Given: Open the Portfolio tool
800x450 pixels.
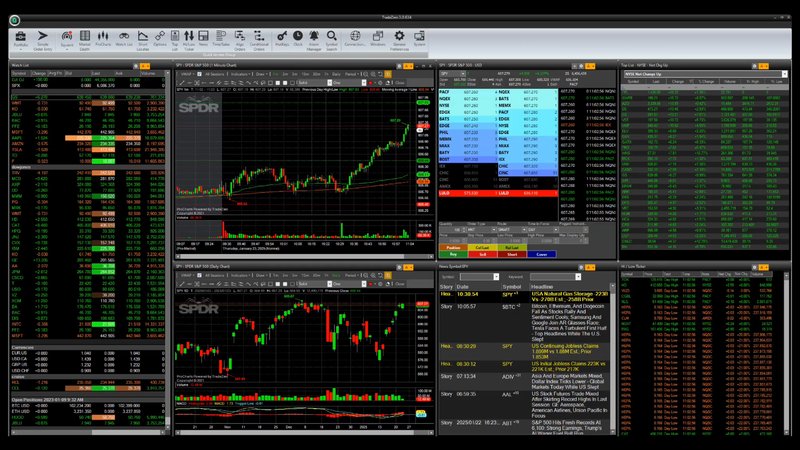Looking at the screenshot, I should coord(20,40).
